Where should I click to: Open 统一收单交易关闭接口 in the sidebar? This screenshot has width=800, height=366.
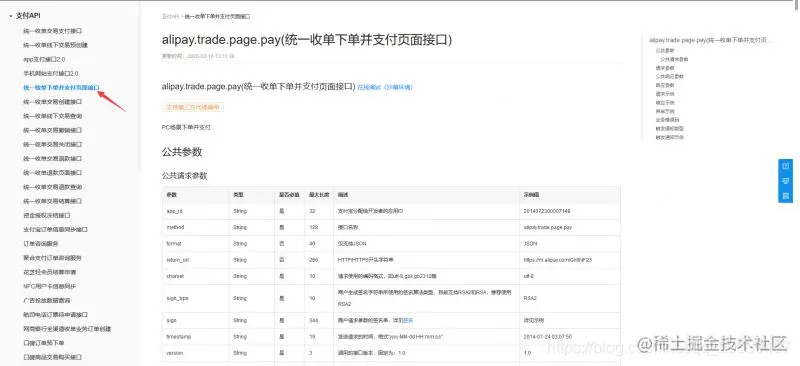point(53,144)
